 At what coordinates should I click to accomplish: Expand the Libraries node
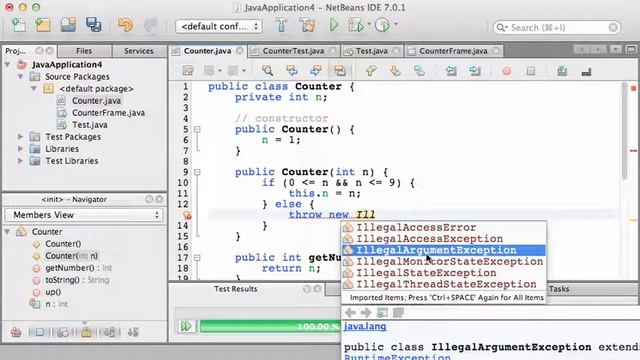click(x=20, y=149)
